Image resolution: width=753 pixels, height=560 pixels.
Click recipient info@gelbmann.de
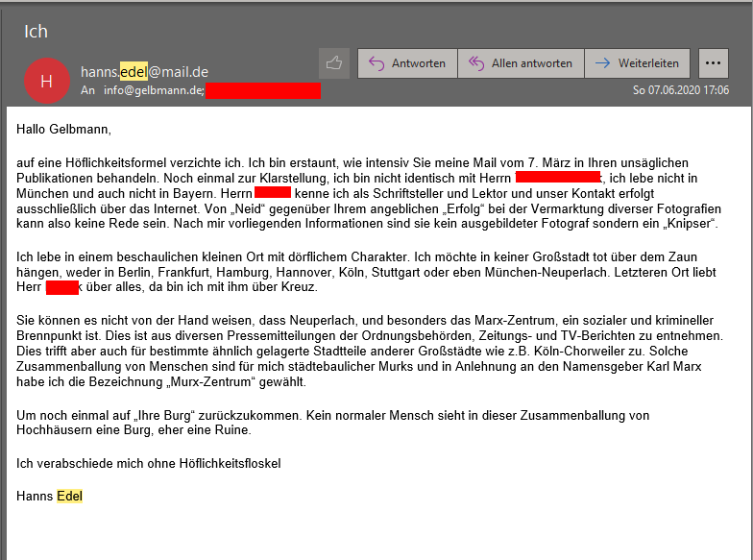(155, 90)
